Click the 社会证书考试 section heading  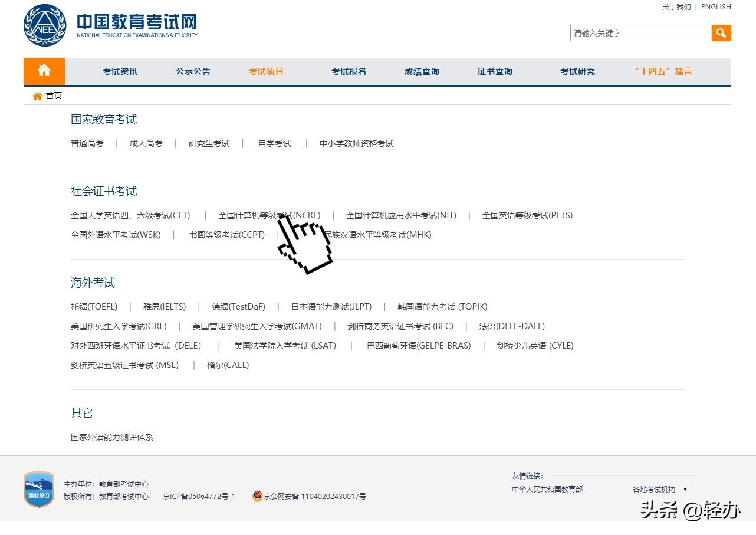pyautogui.click(x=104, y=192)
